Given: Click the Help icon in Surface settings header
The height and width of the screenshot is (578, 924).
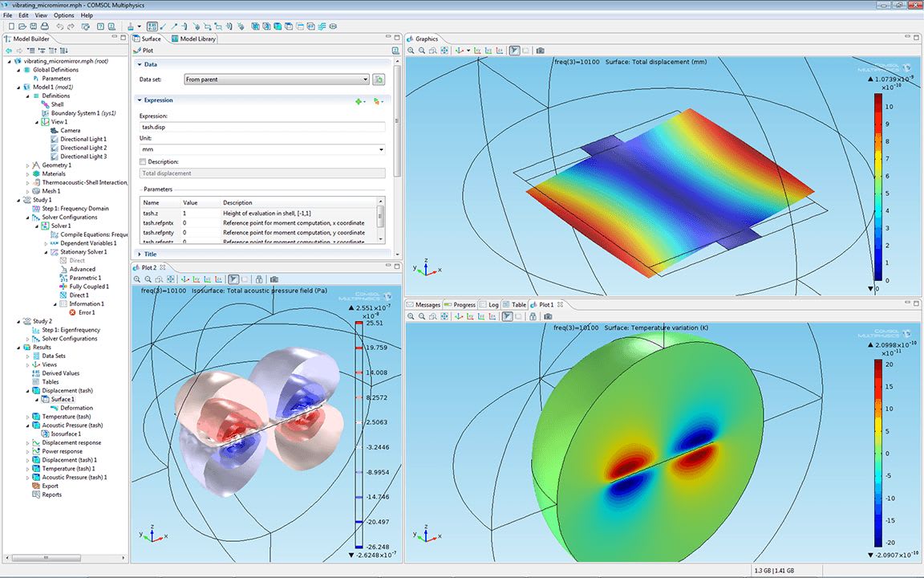Looking at the screenshot, I should coord(395,51).
